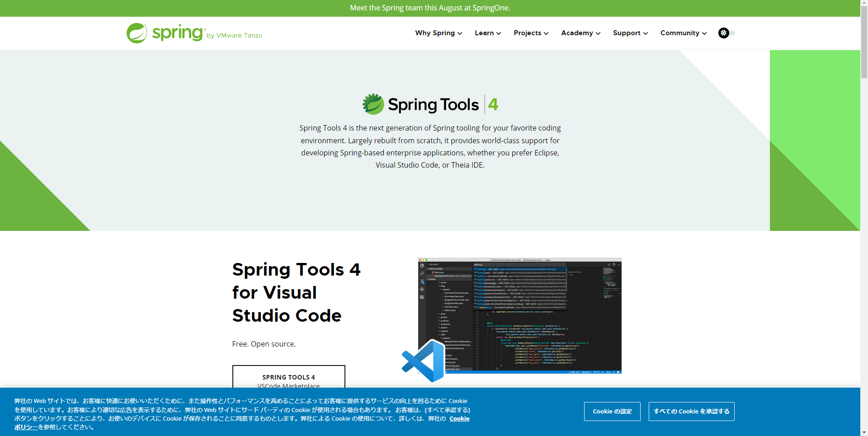Accept all cookies button
The image size is (868, 436).
(x=691, y=411)
